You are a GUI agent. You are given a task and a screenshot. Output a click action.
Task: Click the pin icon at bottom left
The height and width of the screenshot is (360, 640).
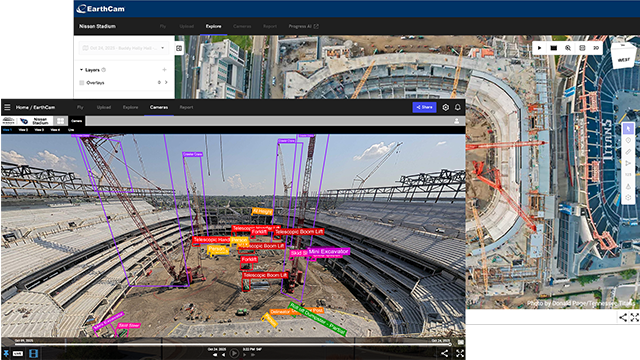[x=6, y=353]
